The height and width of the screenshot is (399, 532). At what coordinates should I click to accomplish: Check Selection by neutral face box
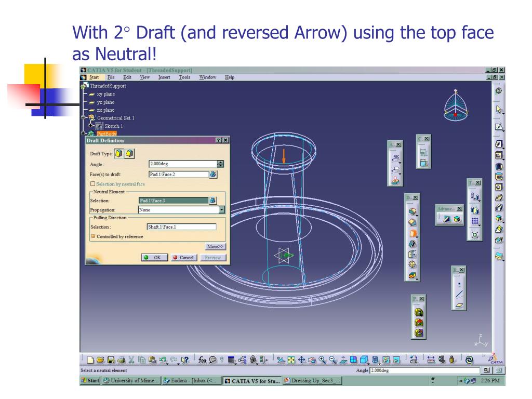click(92, 184)
